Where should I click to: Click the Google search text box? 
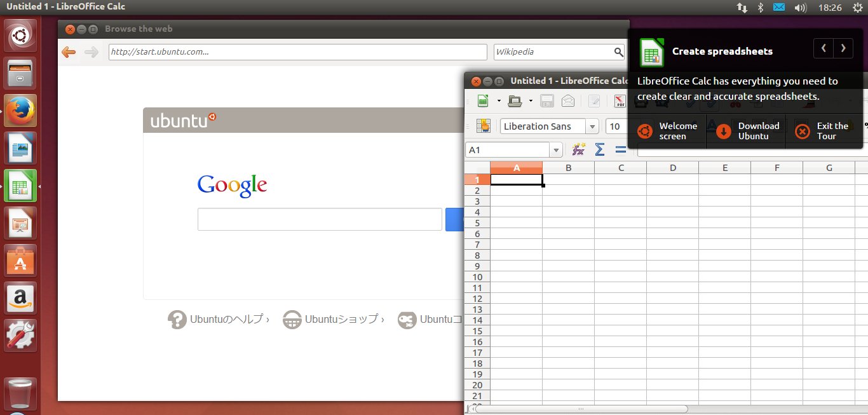click(320, 219)
